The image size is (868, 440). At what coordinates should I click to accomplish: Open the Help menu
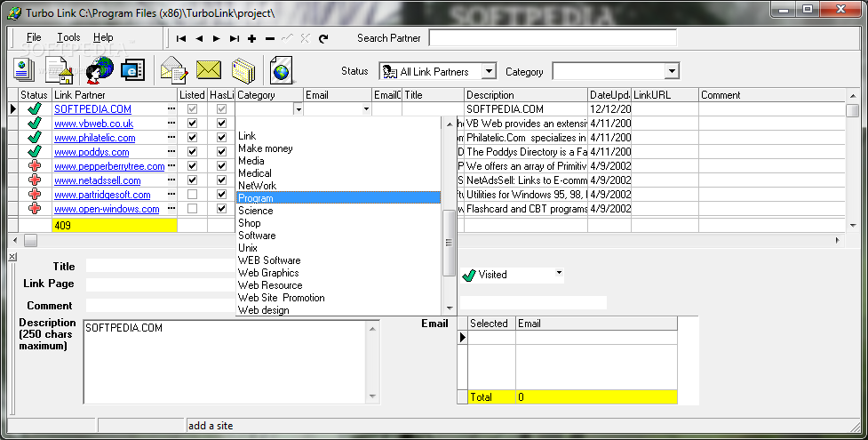point(103,37)
